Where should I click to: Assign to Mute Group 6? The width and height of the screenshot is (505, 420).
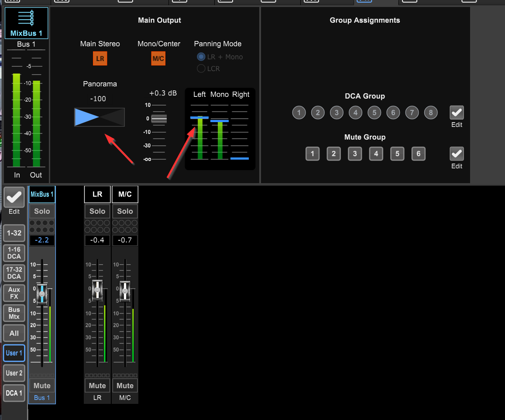419,154
